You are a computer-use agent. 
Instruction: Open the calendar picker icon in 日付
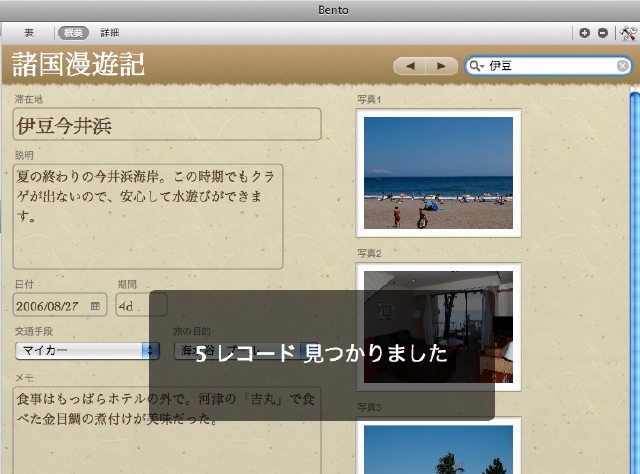click(95, 306)
